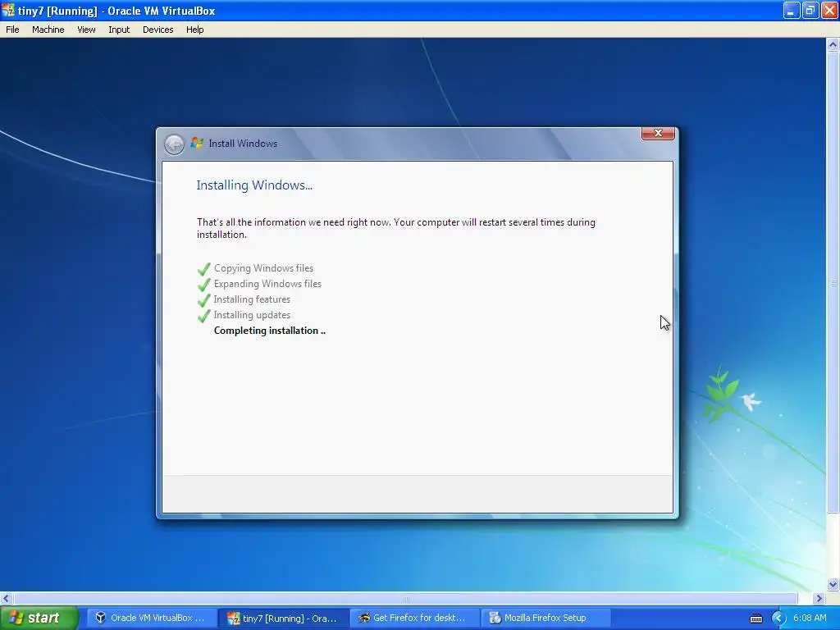Close the Install Windows dialog
The width and height of the screenshot is (840, 630).
pyautogui.click(x=658, y=133)
